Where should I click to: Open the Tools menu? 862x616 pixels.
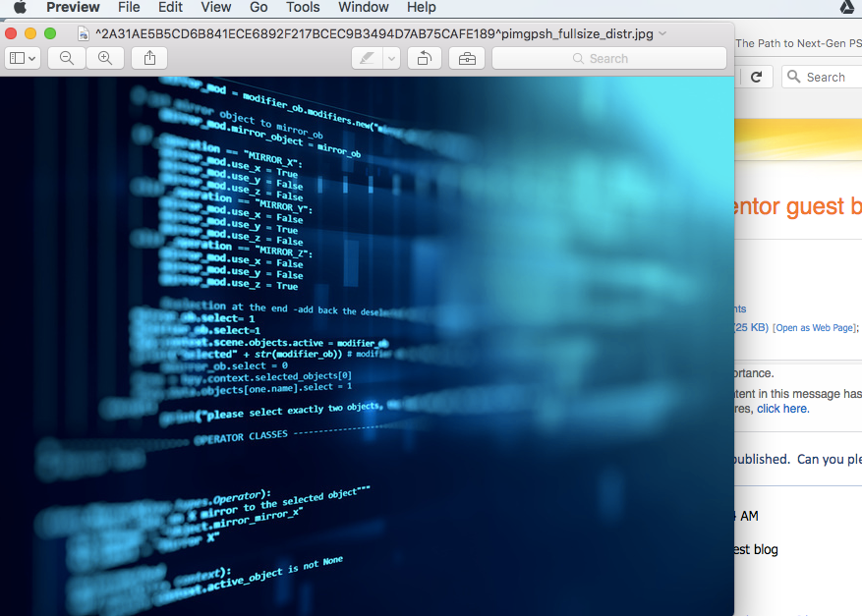click(x=303, y=7)
